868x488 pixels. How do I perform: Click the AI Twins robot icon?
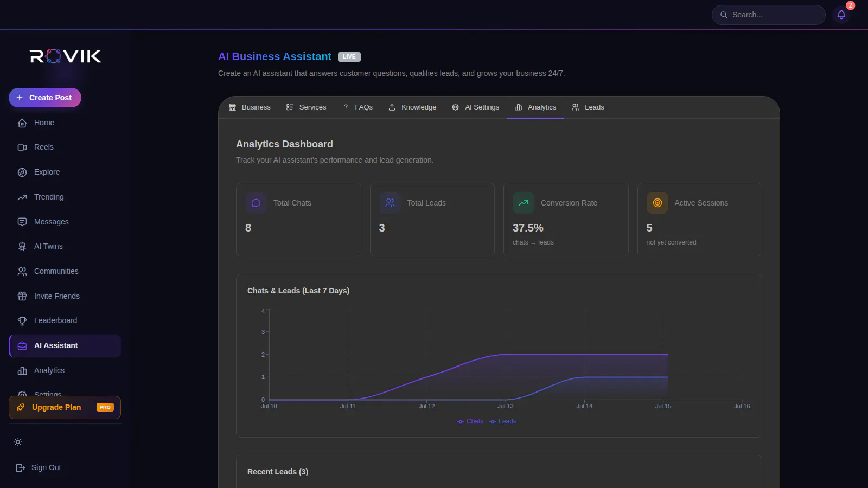click(x=22, y=247)
